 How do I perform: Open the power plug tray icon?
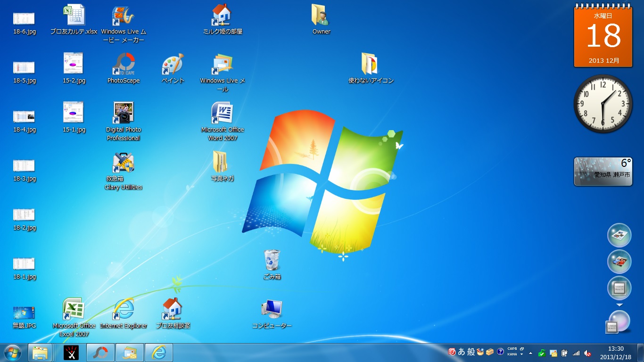tap(565, 353)
